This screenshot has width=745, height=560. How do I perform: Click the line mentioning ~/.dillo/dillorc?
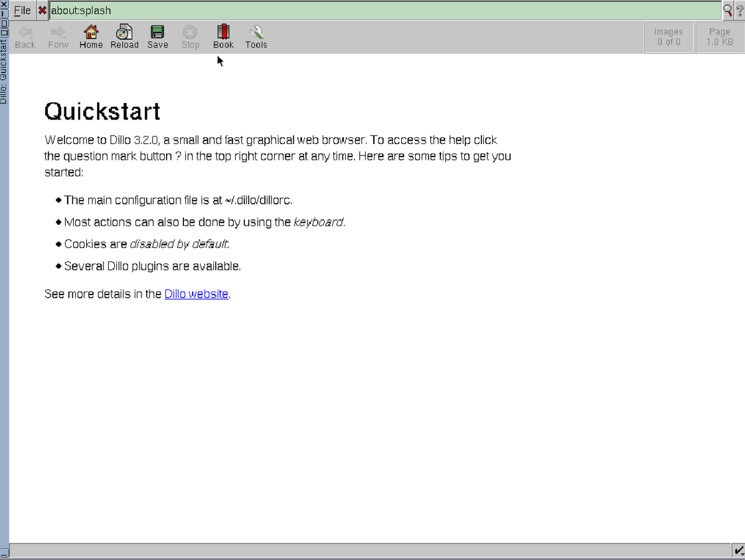[178, 200]
